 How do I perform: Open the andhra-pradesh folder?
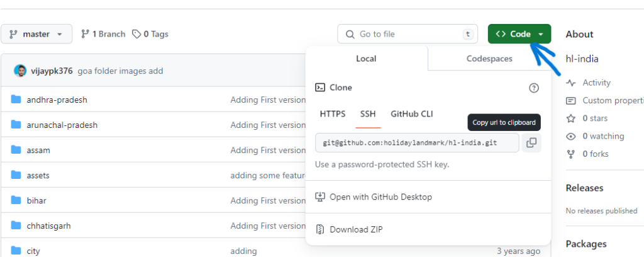click(x=57, y=100)
